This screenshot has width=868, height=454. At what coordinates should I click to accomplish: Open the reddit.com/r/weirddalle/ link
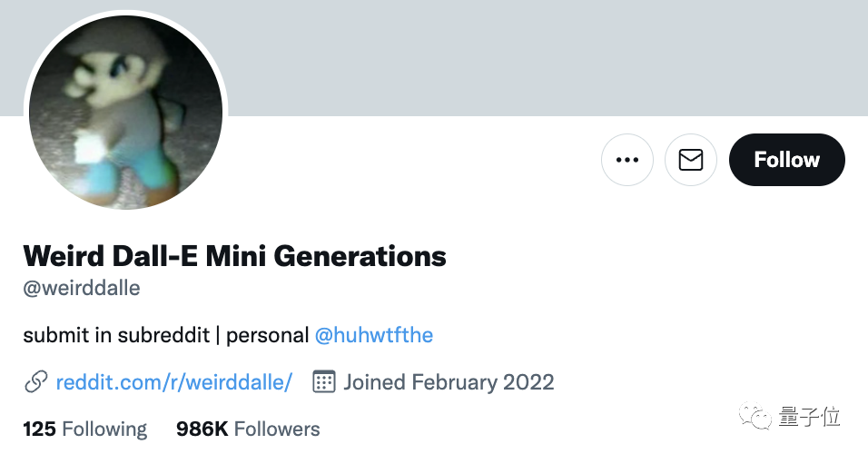[x=173, y=381]
